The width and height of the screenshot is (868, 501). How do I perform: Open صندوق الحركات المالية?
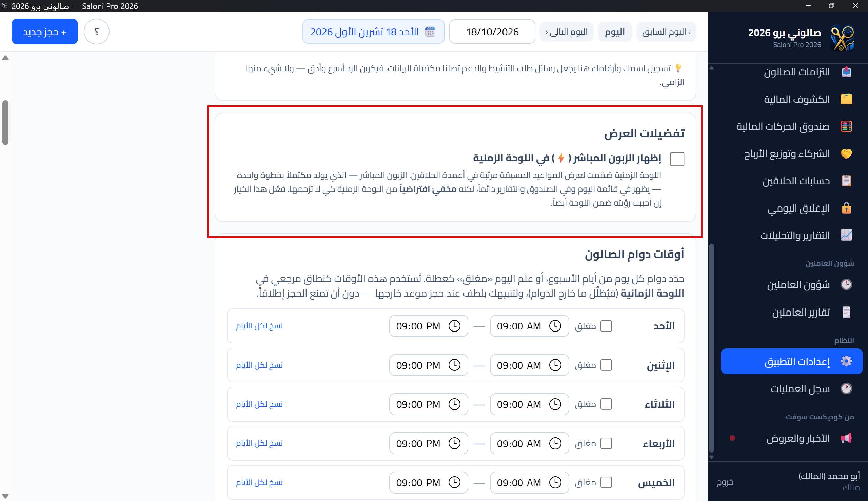(792, 126)
